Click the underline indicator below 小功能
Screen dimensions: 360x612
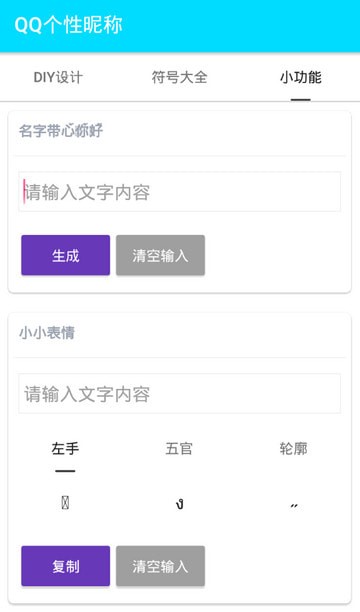(x=301, y=100)
